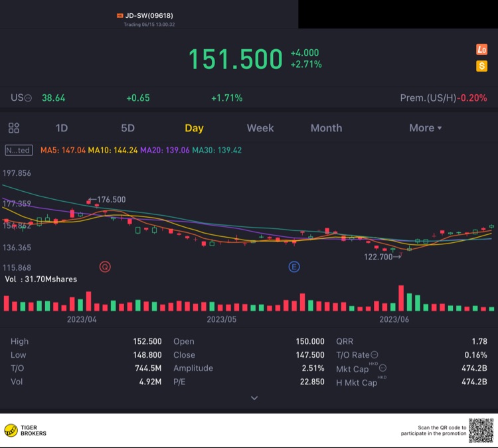This screenshot has height=448, width=498.
Task: Tap the US price 38.64
Action: [x=53, y=98]
